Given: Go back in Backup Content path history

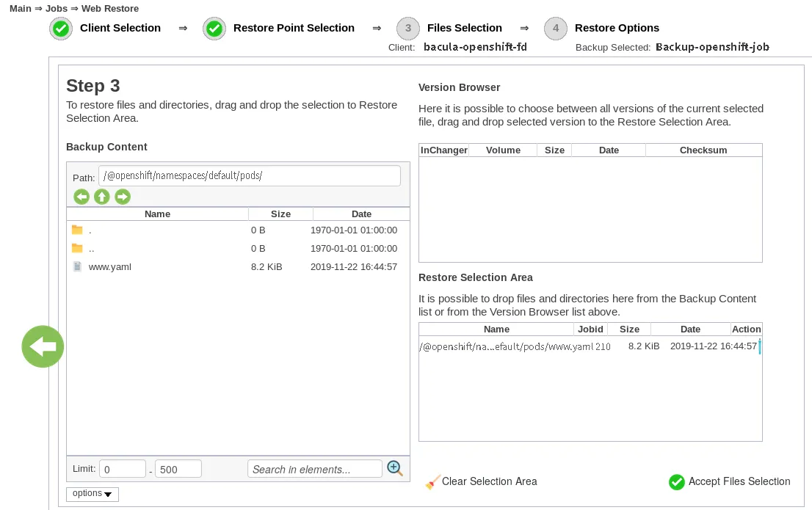Looking at the screenshot, I should [81, 197].
